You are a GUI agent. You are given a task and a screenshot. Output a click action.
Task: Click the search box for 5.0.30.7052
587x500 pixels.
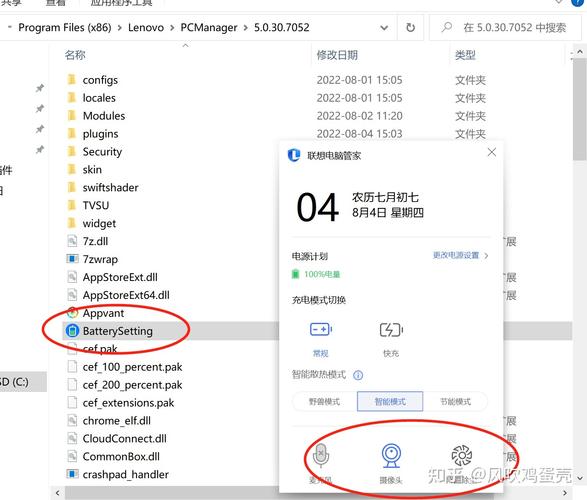point(505,28)
